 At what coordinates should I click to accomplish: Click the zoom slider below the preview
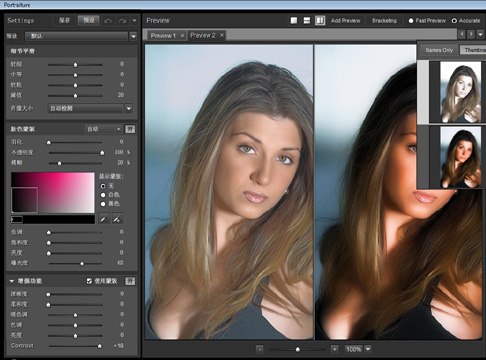pos(297,349)
